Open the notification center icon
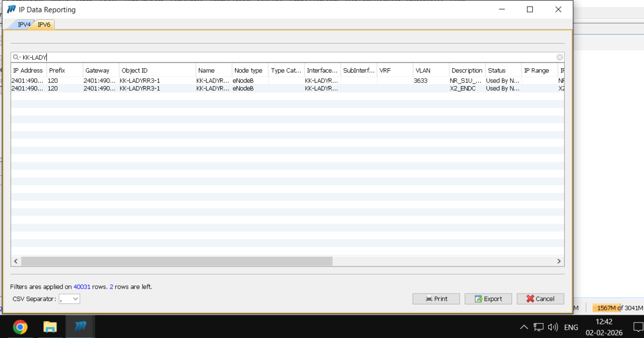This screenshot has height=338, width=644. coord(638,327)
